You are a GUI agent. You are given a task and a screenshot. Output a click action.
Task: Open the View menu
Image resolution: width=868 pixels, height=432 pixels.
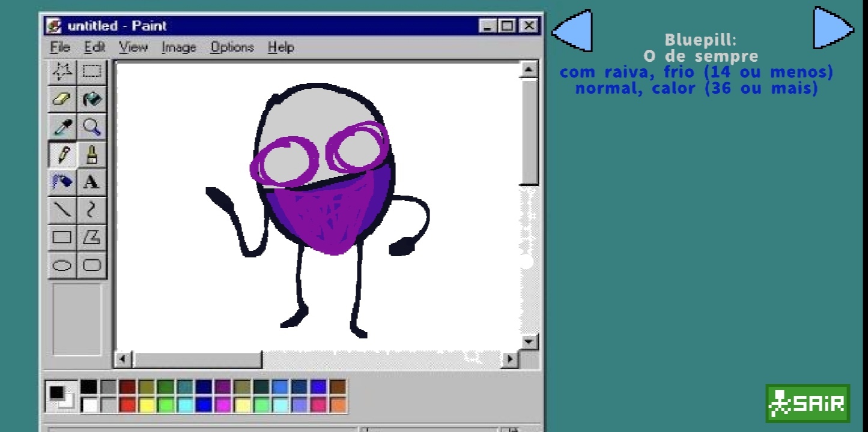coord(133,47)
